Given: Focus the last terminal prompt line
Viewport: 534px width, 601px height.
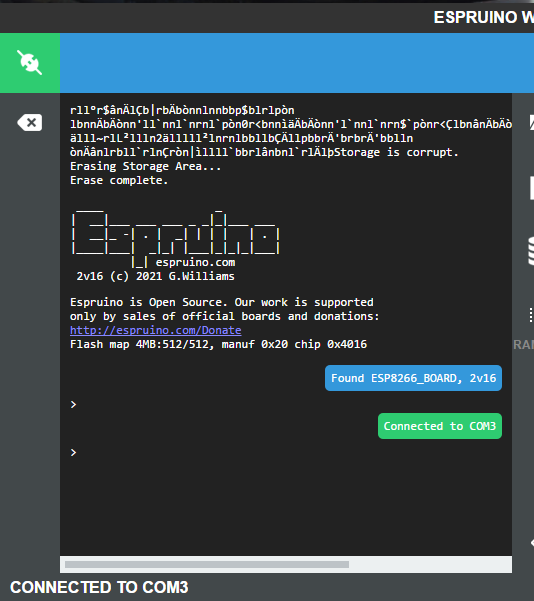Looking at the screenshot, I should click(x=73, y=453).
